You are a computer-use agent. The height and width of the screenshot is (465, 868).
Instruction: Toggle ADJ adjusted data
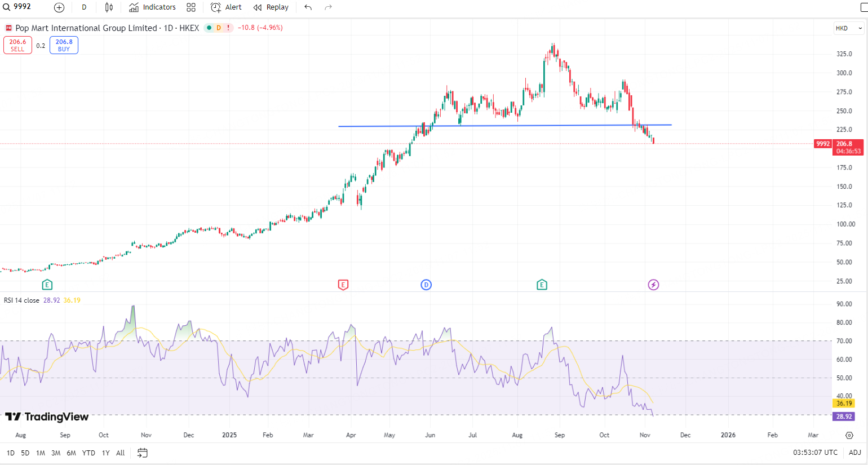pyautogui.click(x=855, y=453)
